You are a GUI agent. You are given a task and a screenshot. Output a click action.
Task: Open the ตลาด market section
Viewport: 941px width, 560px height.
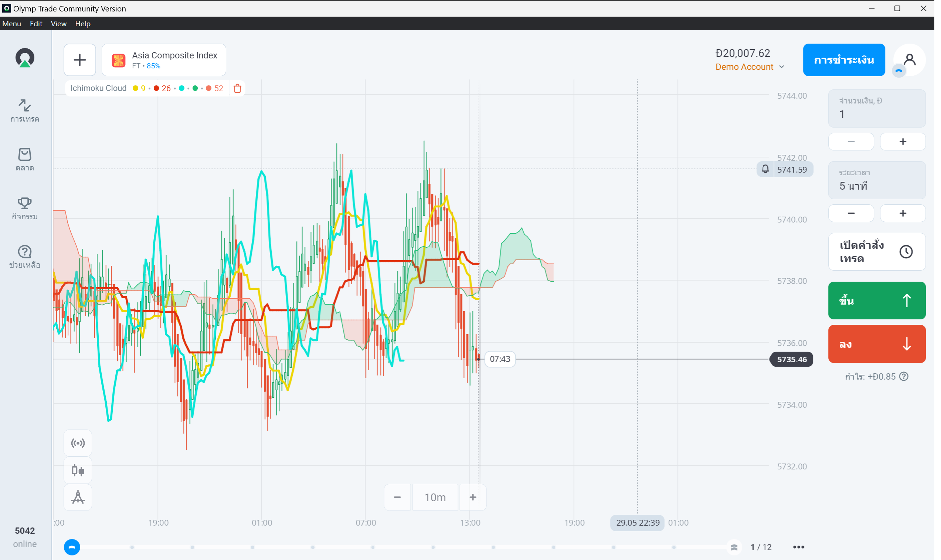point(25,159)
